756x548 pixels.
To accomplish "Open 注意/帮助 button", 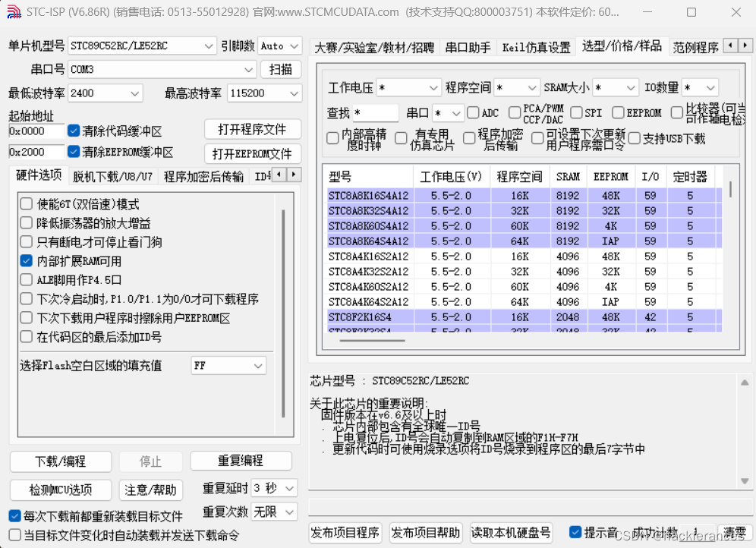I will (x=150, y=490).
